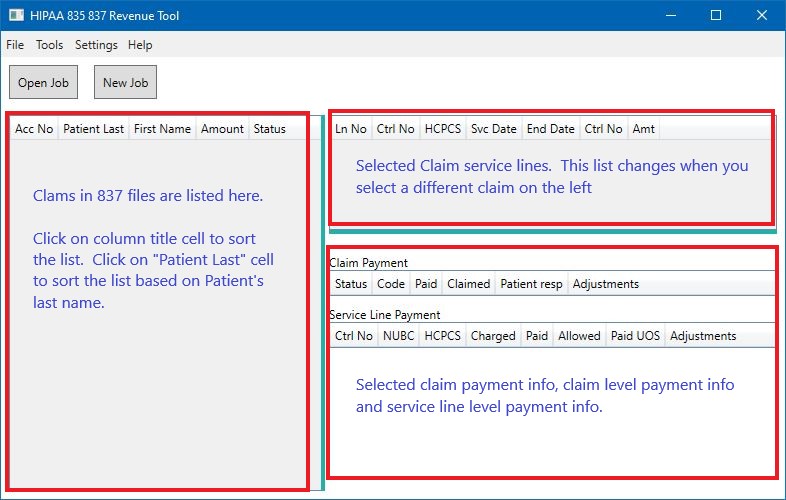Viewport: 786px width, 500px height.
Task: Click the End Date column header
Action: 550,129
